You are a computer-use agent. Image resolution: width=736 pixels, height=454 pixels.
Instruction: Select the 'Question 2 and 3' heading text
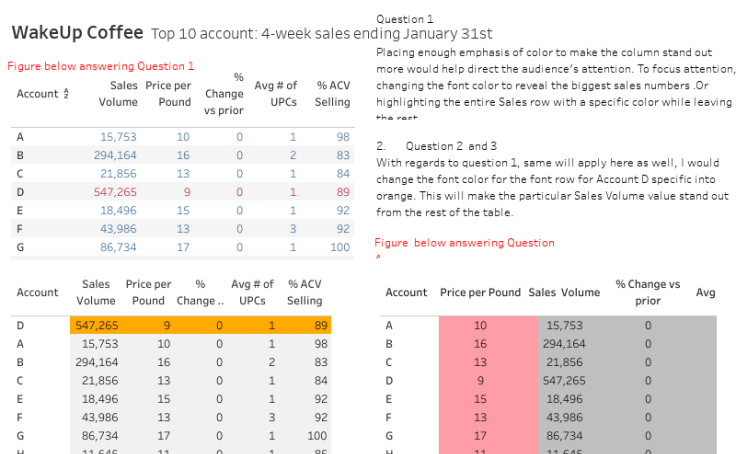[x=451, y=146]
